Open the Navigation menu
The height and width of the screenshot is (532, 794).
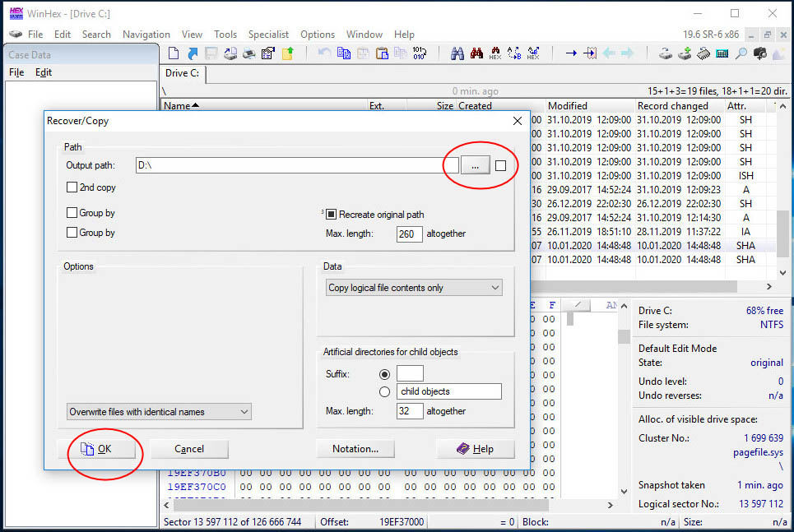[x=146, y=34]
